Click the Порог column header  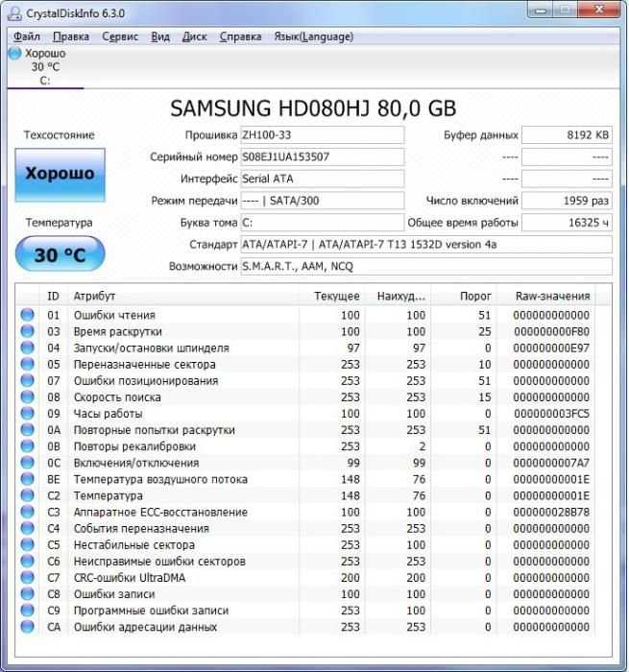pos(464,296)
